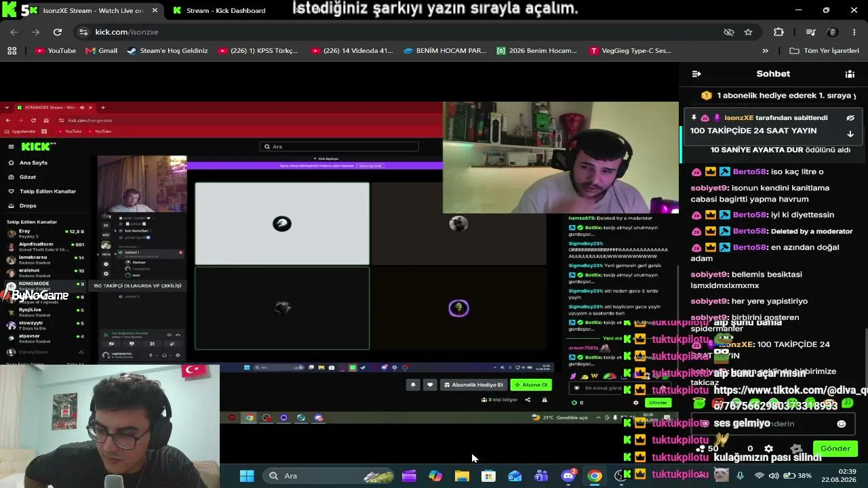Open the Chrome extensions menu
868x488 pixels.
click(x=778, y=32)
